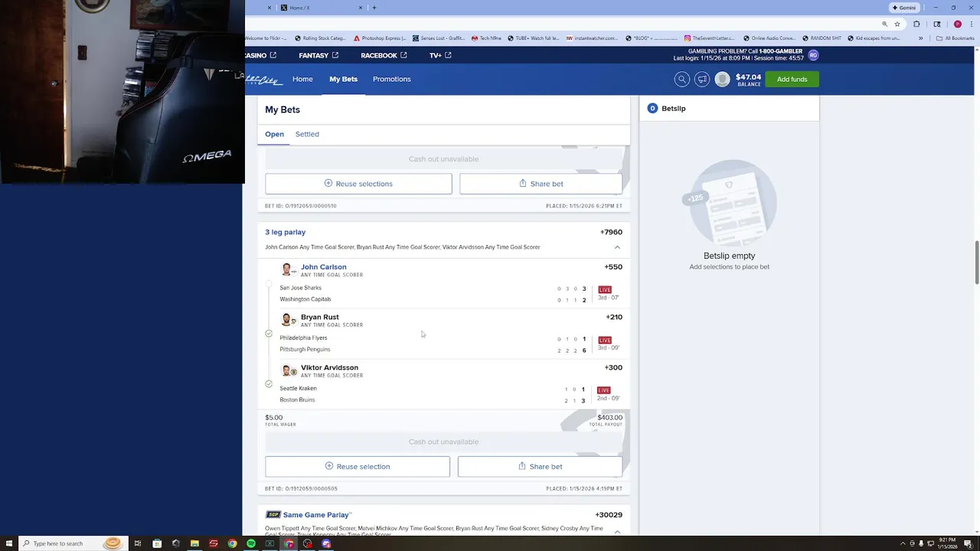Click the LIVE badge for Flyers vs Penguins

(605, 340)
